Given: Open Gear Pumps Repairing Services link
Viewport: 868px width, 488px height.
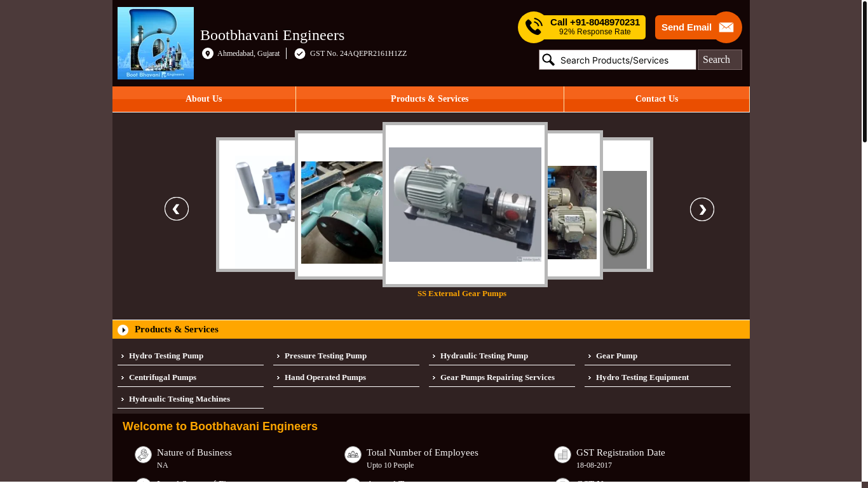Looking at the screenshot, I should click(x=497, y=377).
